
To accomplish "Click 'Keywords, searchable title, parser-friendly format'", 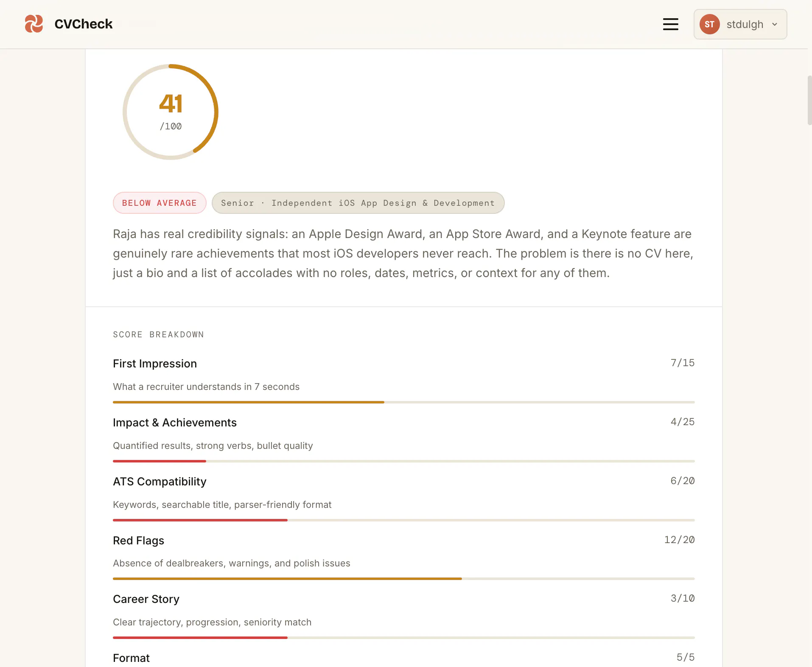I will pyautogui.click(x=222, y=504).
